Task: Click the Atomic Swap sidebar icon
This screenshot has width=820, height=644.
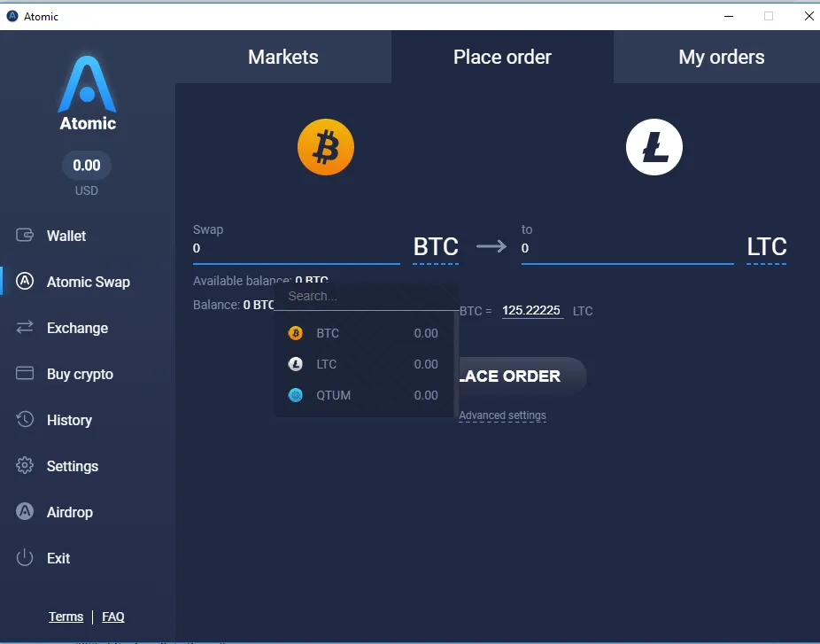Action: coord(25,281)
